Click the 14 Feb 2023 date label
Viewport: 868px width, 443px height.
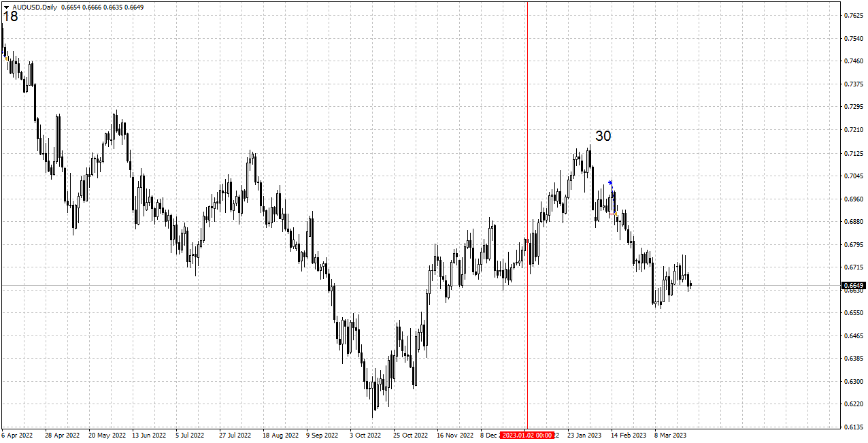click(x=629, y=435)
